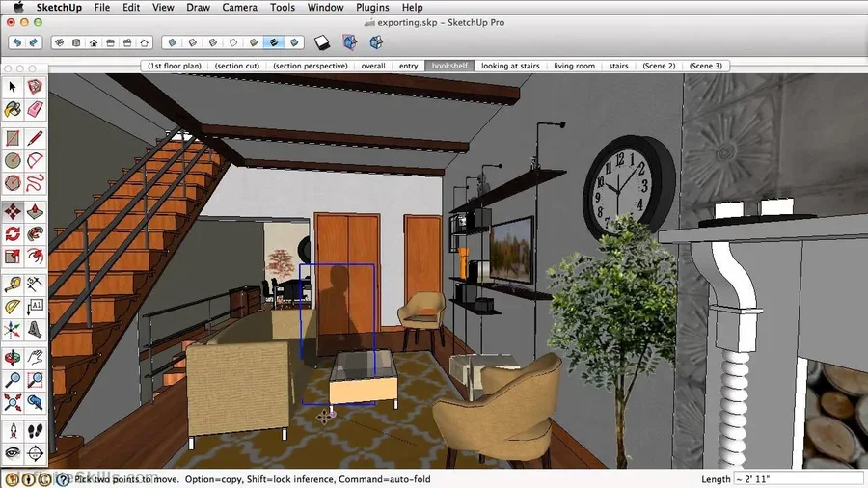Image resolution: width=868 pixels, height=488 pixels.
Task: Switch to the (section cut) scene tab
Action: click(234, 66)
